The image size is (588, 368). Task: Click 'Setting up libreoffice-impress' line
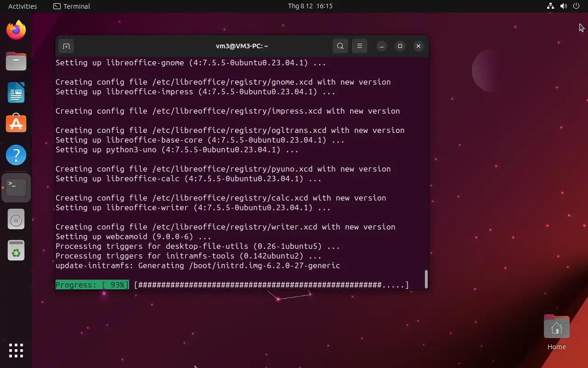click(195, 92)
